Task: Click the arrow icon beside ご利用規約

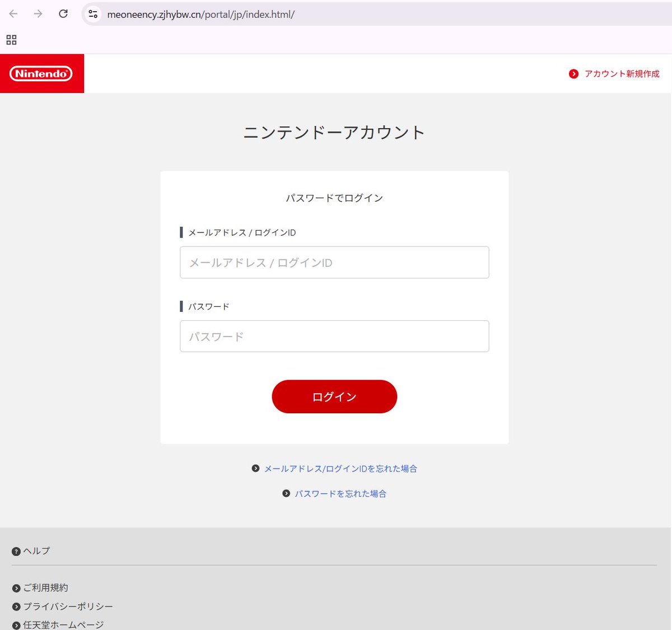Action: [16, 588]
